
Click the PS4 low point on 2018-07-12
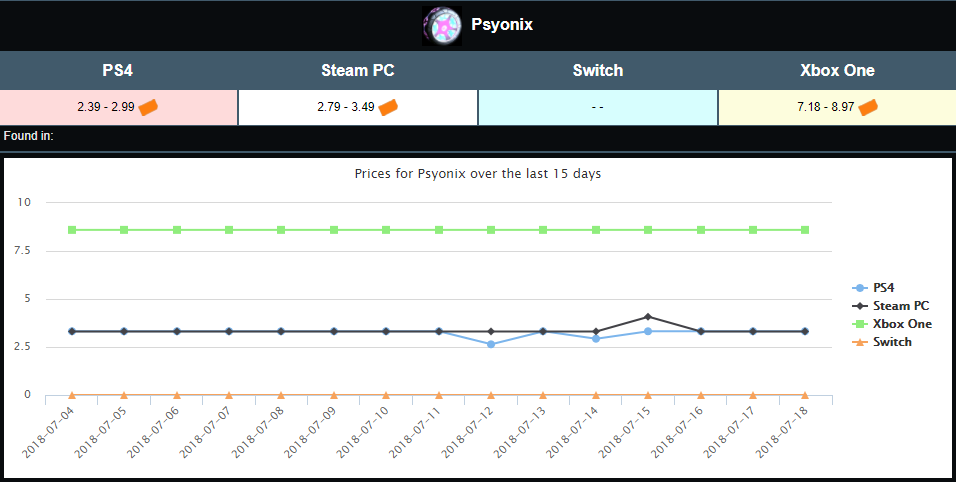coord(491,344)
